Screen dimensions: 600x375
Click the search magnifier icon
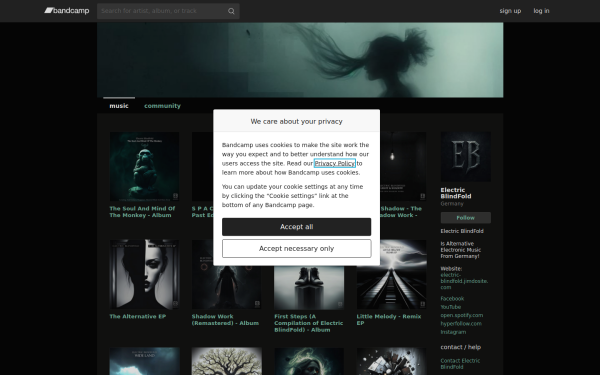click(231, 11)
